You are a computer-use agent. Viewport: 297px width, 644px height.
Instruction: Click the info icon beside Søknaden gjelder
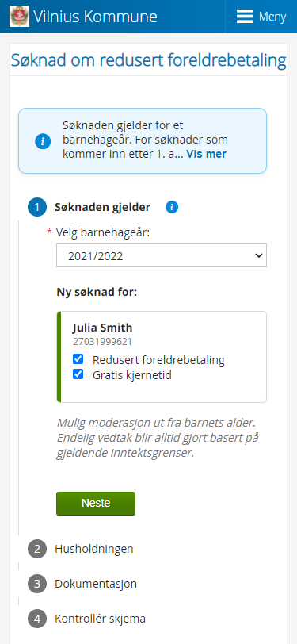(x=172, y=208)
